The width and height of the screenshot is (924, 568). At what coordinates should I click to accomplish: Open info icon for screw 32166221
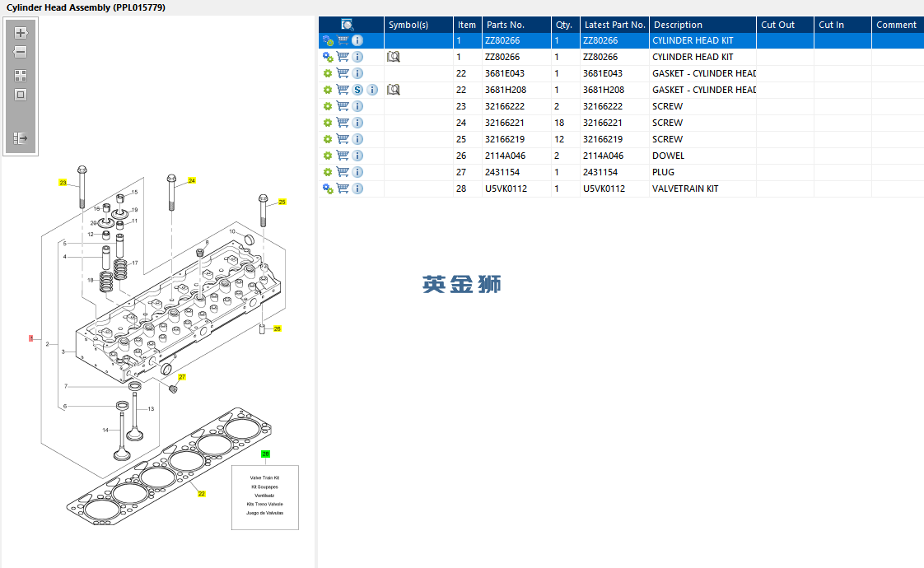[x=357, y=123]
